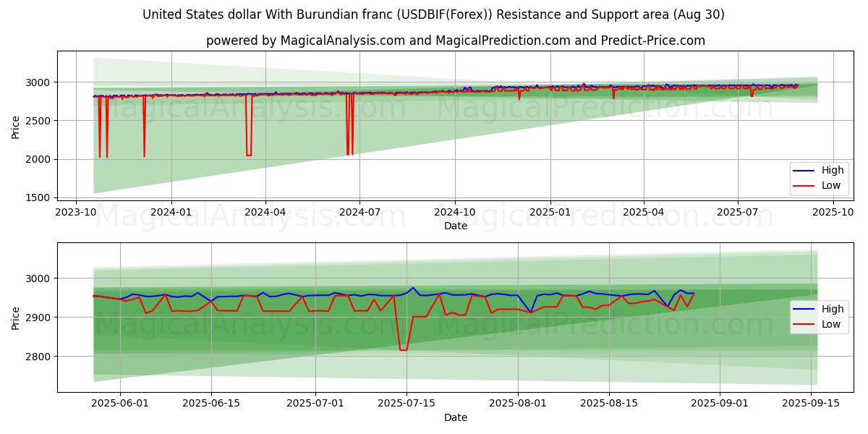Click the '3000' y-axis tick in upper chart

(x=39, y=82)
